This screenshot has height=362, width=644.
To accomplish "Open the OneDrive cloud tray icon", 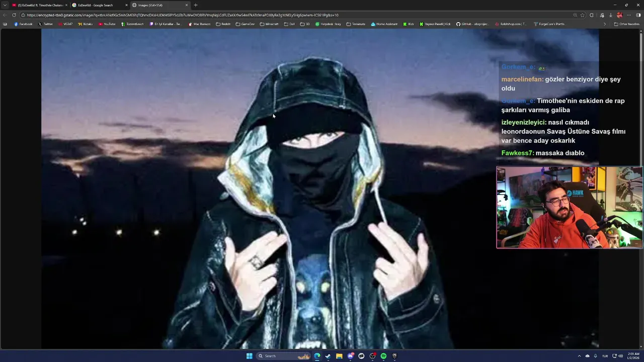I will pos(587,356).
